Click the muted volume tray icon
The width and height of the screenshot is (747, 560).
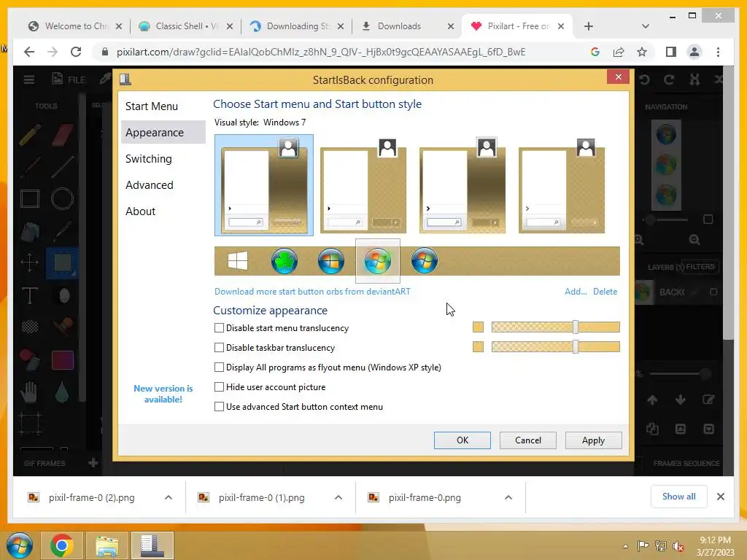(x=678, y=546)
